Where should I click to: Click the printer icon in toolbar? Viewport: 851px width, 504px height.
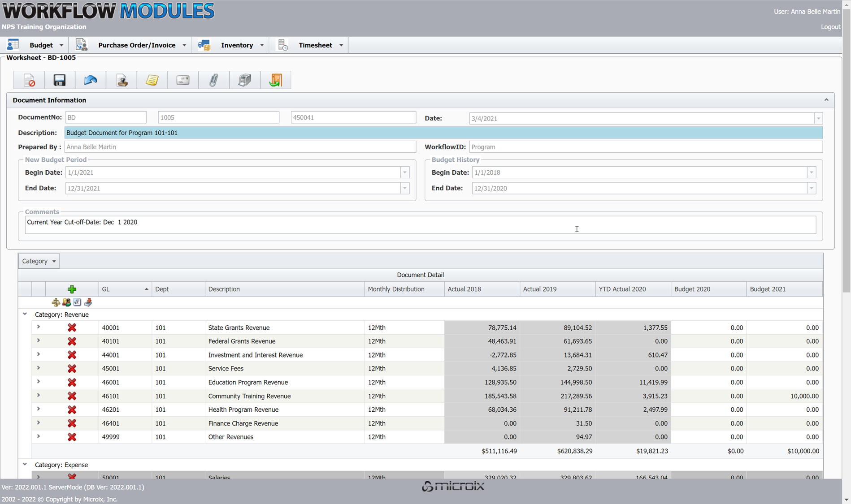coord(244,80)
